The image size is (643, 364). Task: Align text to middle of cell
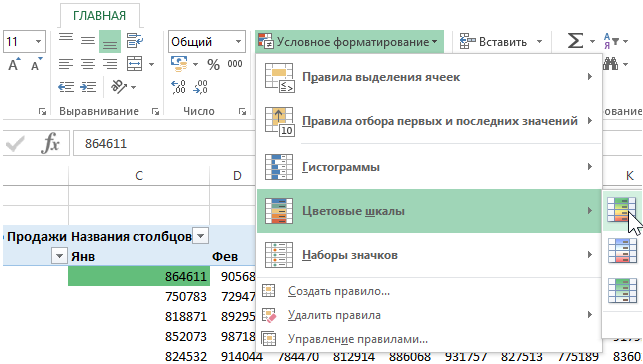[x=88, y=41]
